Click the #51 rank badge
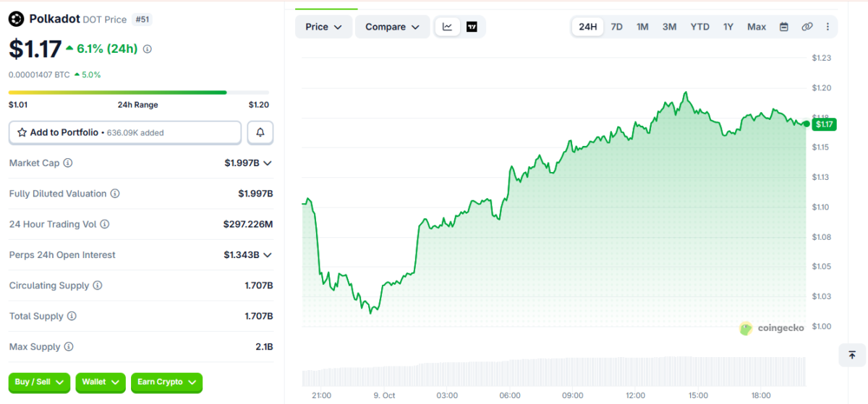 pyautogui.click(x=142, y=20)
